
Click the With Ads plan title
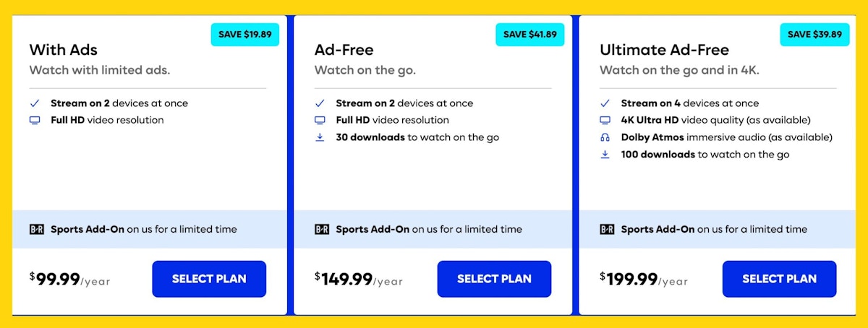tap(63, 50)
